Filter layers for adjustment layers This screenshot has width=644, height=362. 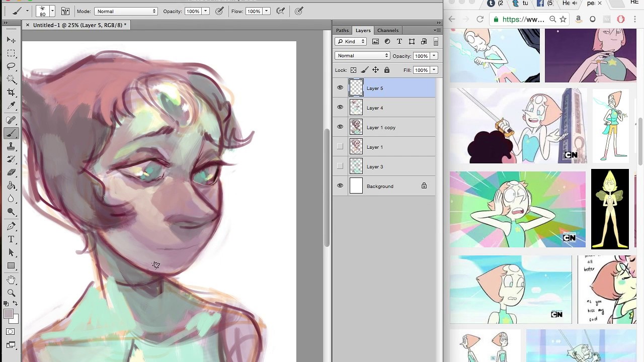[x=387, y=42]
